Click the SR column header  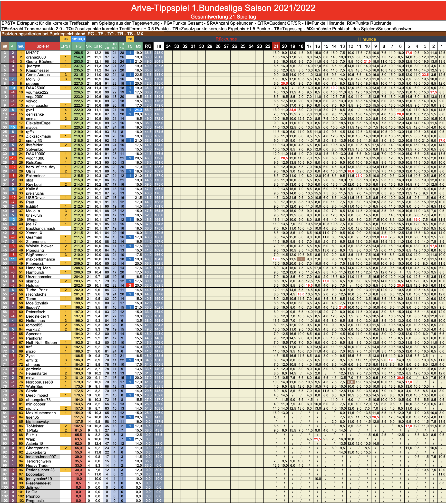89,46
